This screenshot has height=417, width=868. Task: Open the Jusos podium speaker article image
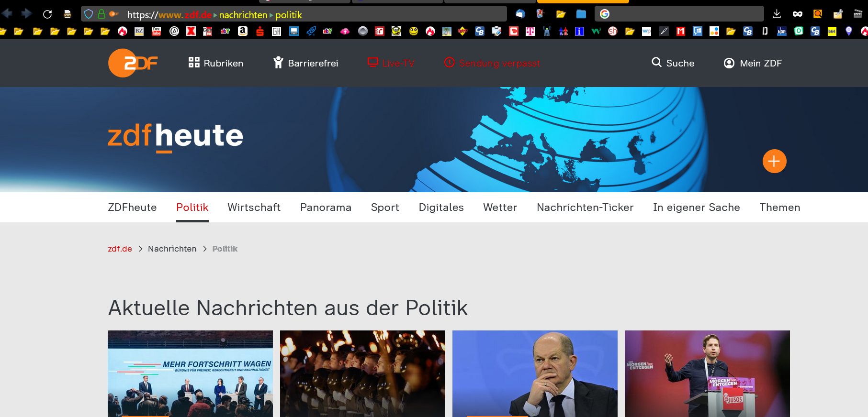pos(707,373)
